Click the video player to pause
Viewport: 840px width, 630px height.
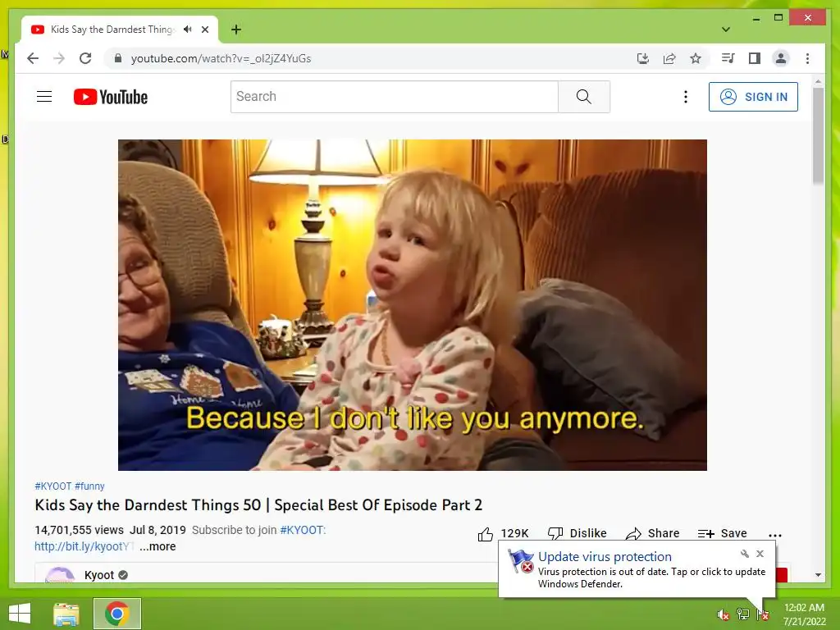click(413, 305)
